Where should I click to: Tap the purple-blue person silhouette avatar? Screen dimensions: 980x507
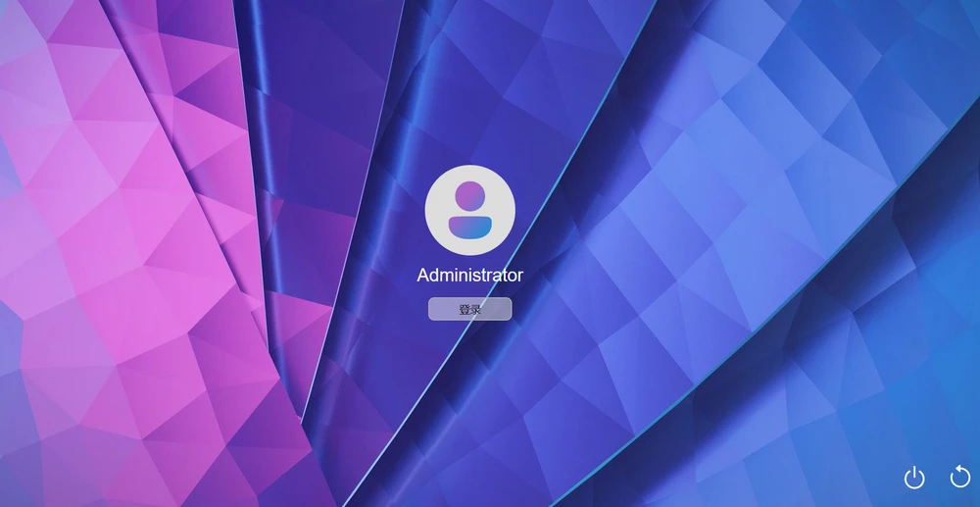point(469,210)
